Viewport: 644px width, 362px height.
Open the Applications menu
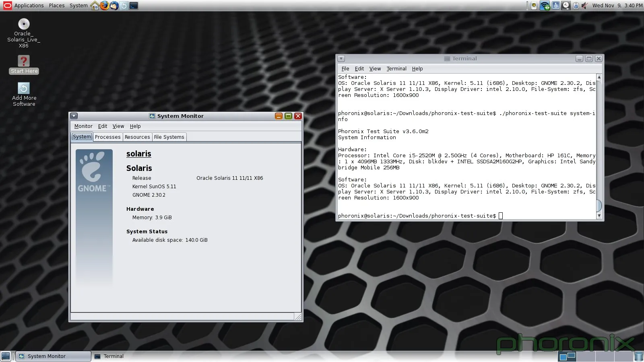29,6
